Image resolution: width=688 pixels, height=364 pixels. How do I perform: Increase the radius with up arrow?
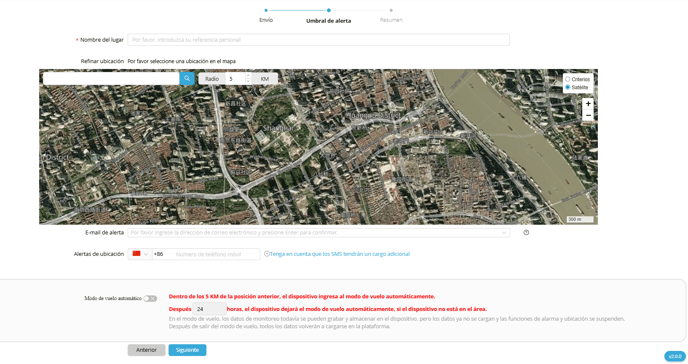tap(248, 76)
